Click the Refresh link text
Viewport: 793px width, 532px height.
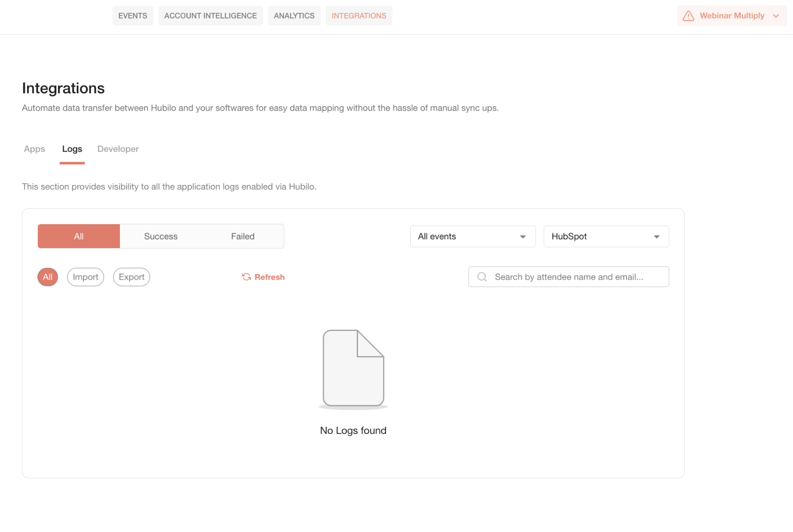click(269, 277)
